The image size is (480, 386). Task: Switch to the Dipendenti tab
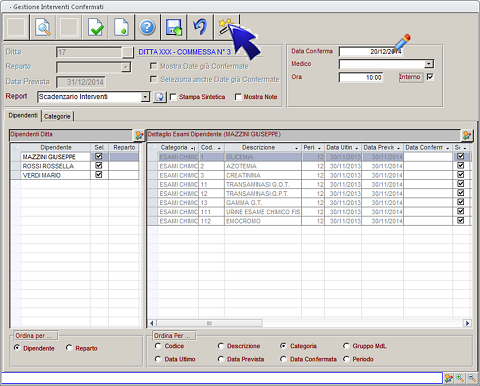[x=23, y=115]
